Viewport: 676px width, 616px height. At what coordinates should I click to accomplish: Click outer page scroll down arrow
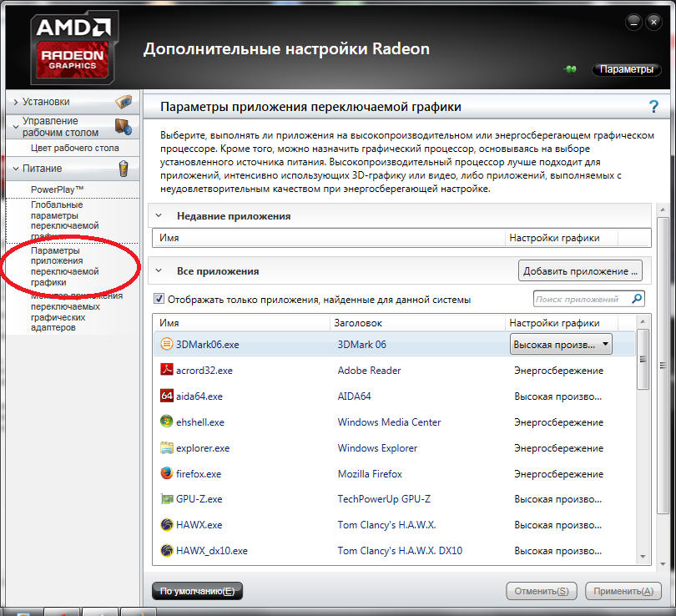click(x=662, y=564)
